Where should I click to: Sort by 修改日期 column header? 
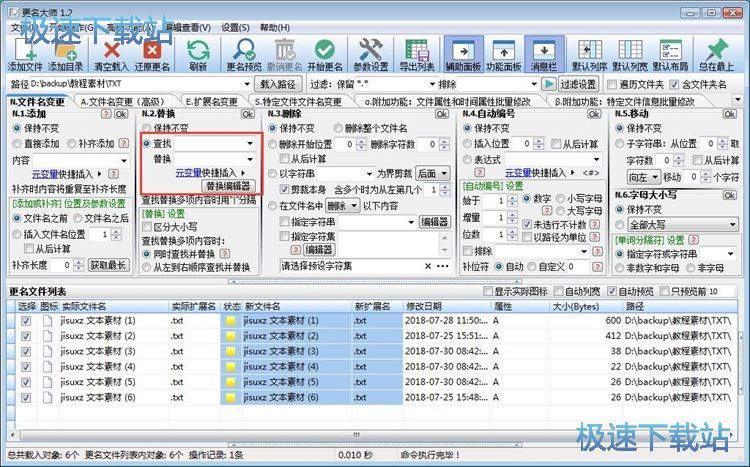(446, 306)
